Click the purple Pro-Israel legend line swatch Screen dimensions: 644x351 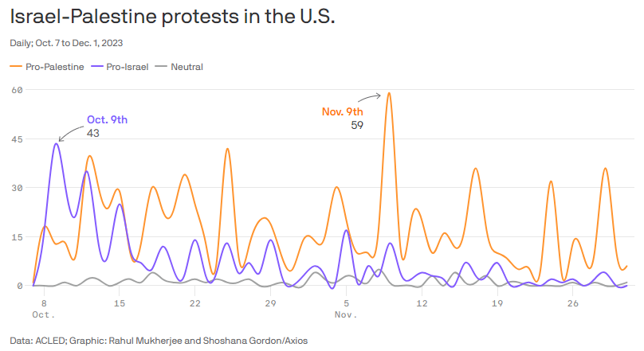pos(97,67)
